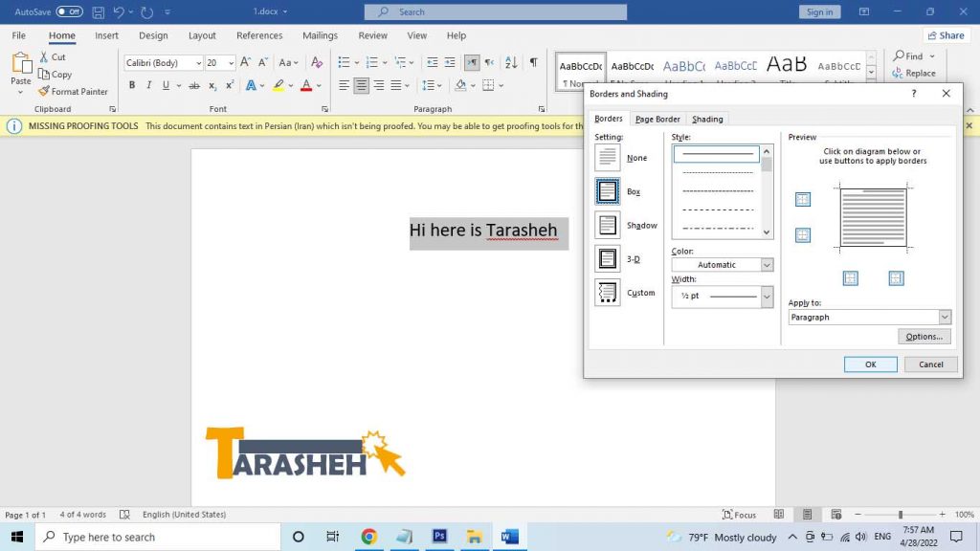980x551 pixels.
Task: Toggle left border button under Preview
Action: coord(850,278)
